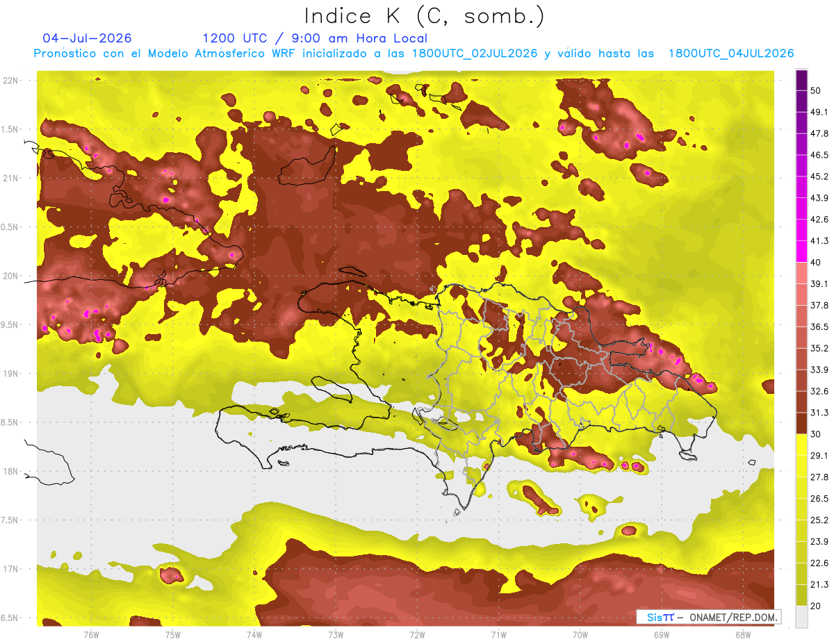Screen dimensions: 834x644
Task: Click the color scale label '32.6'
Action: (x=819, y=391)
